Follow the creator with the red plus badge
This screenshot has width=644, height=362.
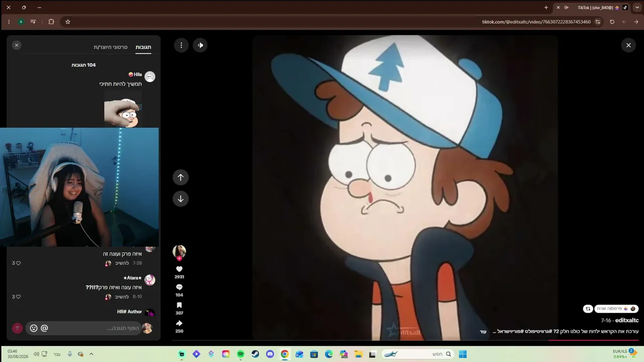(179, 258)
